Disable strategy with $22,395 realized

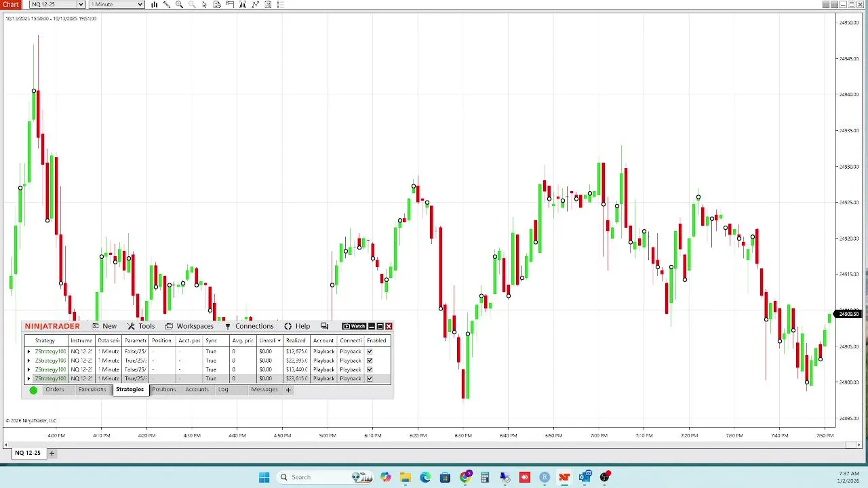coord(370,361)
